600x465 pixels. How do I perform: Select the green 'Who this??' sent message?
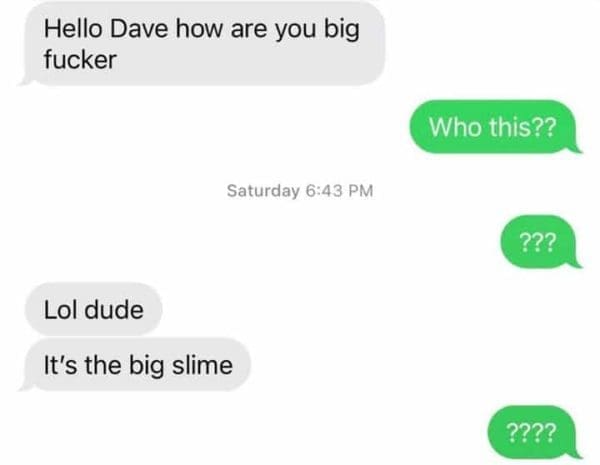pos(494,127)
